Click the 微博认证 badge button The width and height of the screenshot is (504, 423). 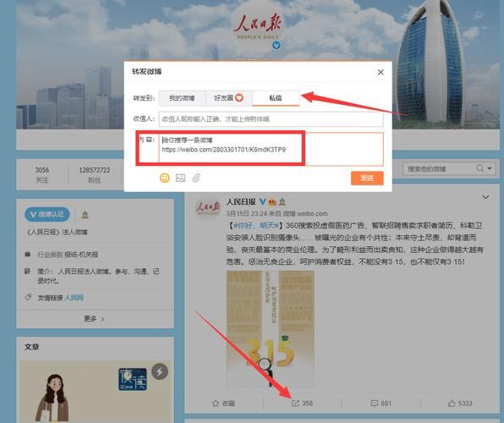(x=47, y=214)
